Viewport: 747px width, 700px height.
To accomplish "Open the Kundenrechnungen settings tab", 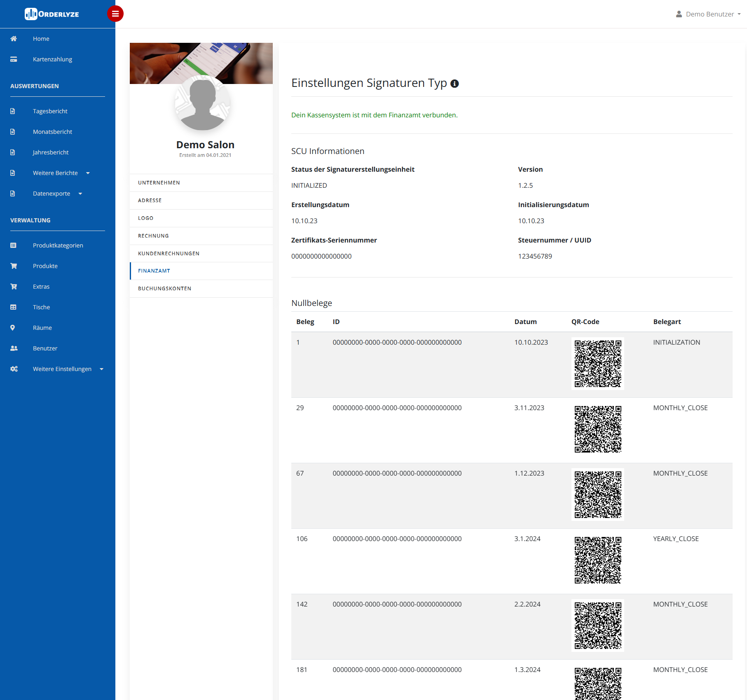I will point(201,254).
